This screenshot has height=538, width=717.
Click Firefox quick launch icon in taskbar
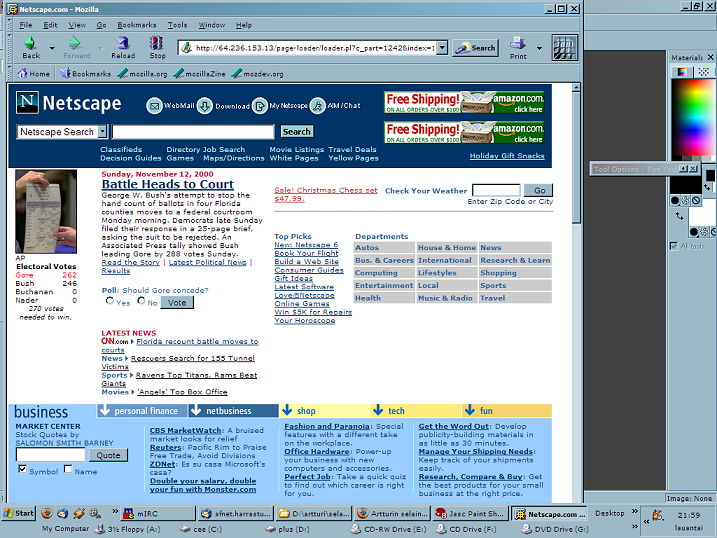click(x=47, y=513)
